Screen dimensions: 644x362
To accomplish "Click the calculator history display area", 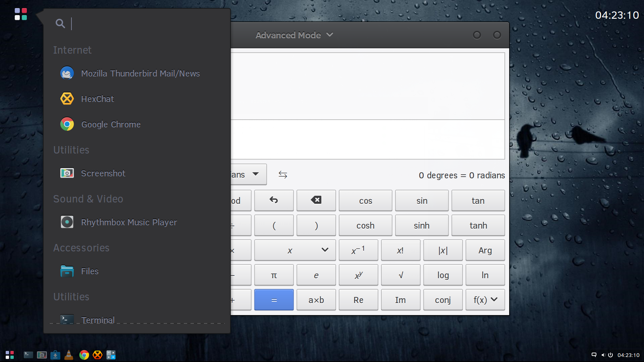I will click(x=368, y=86).
